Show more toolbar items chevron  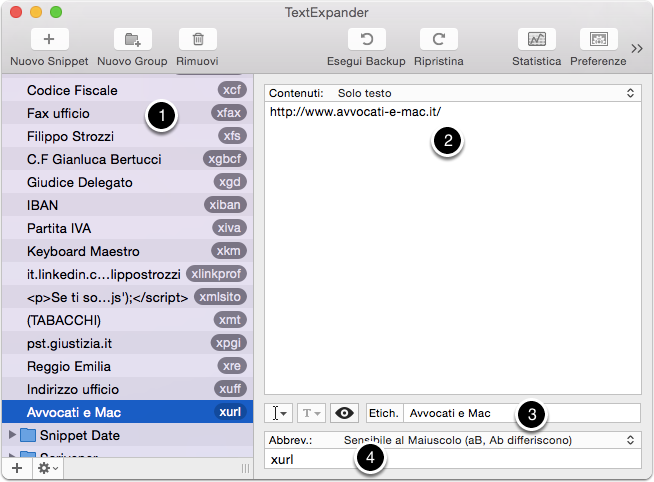(x=637, y=49)
